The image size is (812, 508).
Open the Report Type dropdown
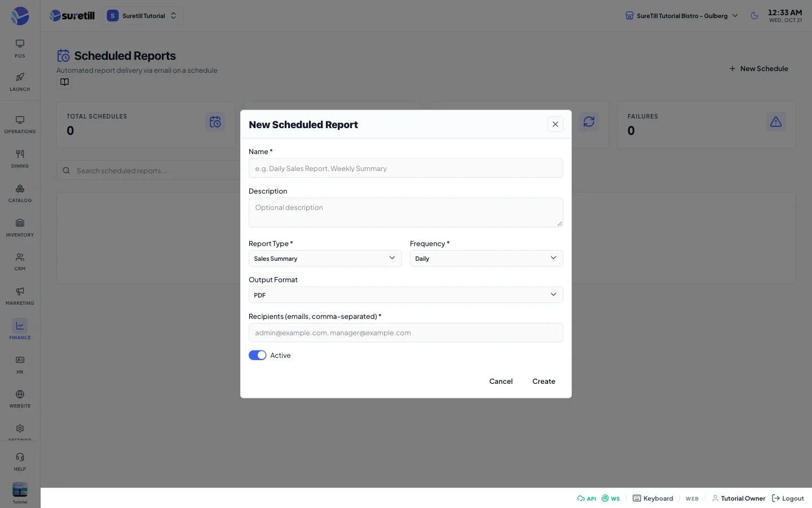(x=325, y=259)
